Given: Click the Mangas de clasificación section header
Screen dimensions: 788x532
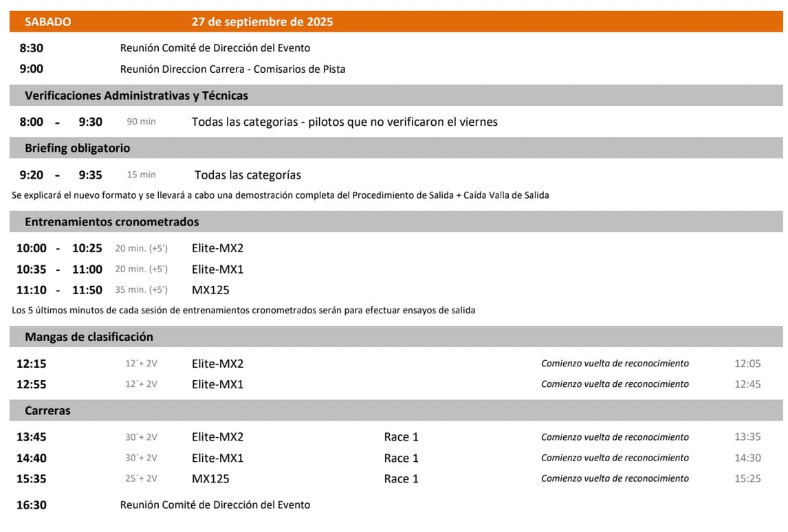Looking at the screenshot, I should [x=89, y=337].
